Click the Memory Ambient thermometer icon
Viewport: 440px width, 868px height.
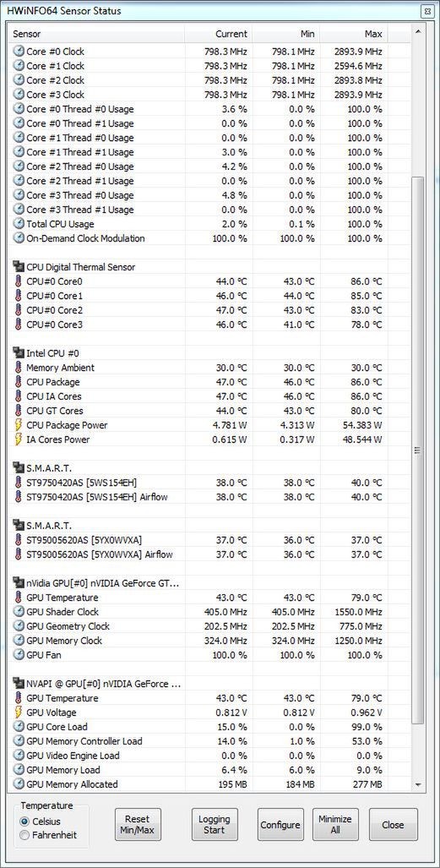19,368
